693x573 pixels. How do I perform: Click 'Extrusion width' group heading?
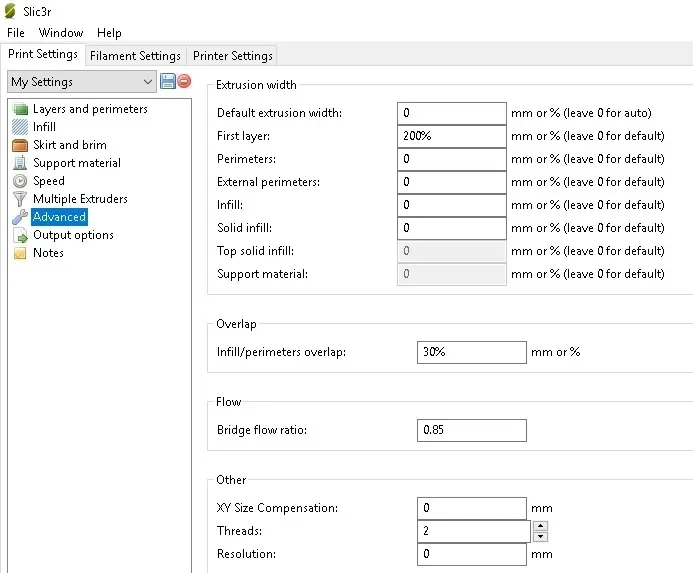[x=256, y=85]
